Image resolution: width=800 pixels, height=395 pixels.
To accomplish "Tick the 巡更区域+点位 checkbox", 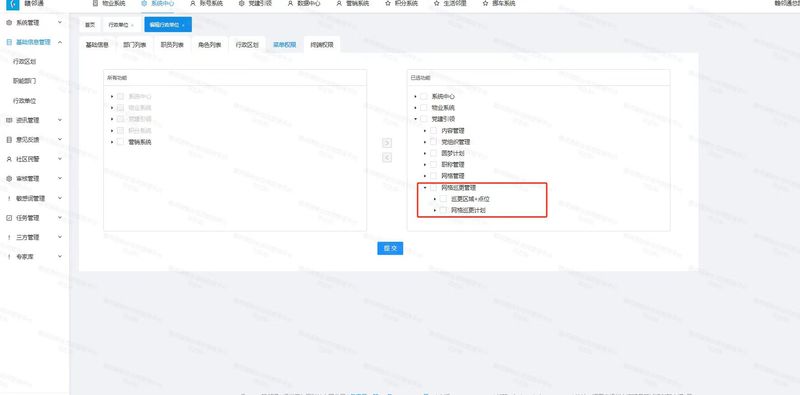I will [x=443, y=199].
